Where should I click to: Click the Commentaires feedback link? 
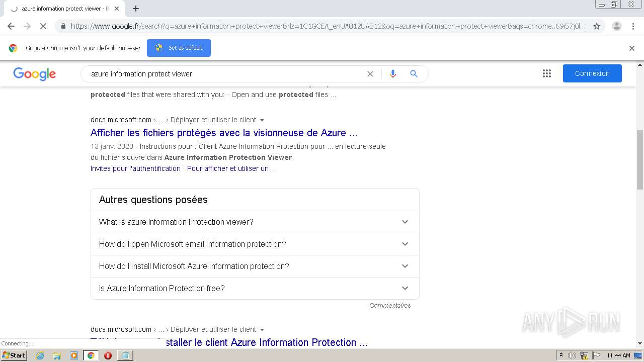pyautogui.click(x=390, y=305)
